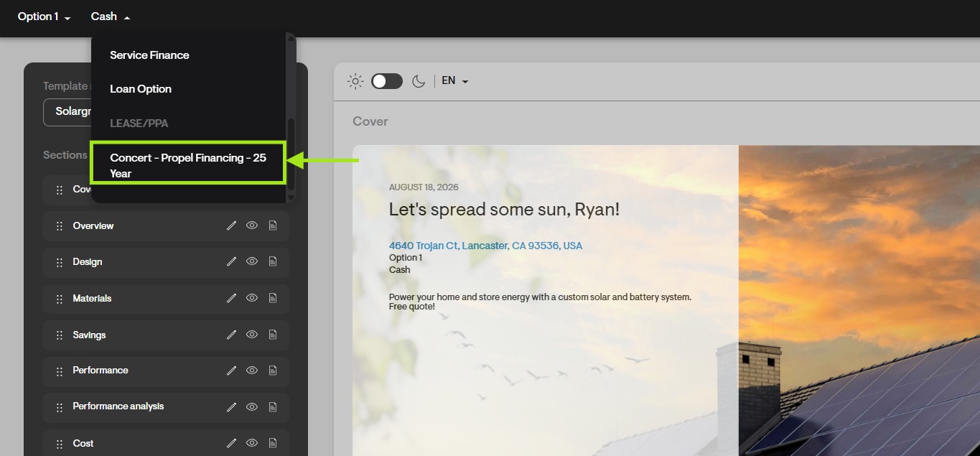
Task: Click the Materials section document icon
Action: [x=273, y=298]
